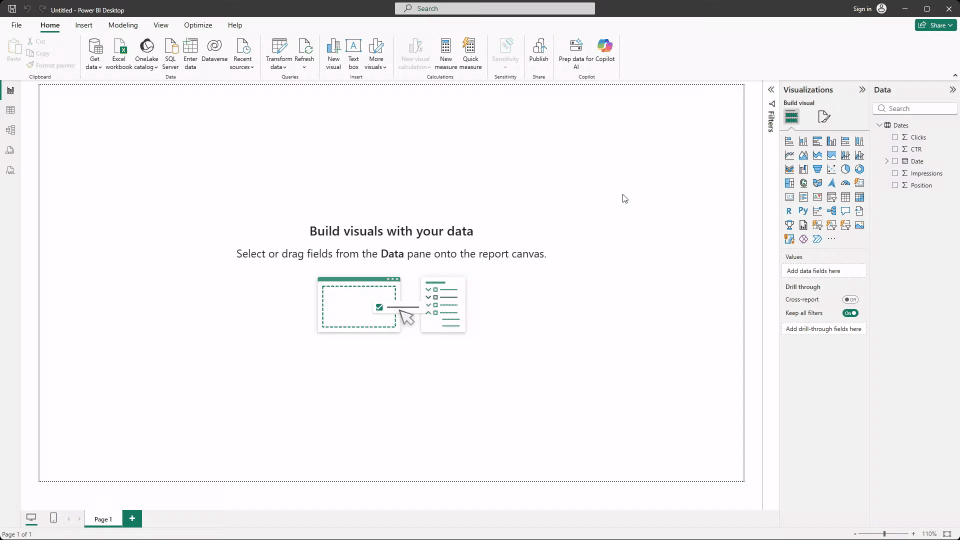Image resolution: width=960 pixels, height=540 pixels.
Task: Check the Position field
Action: click(895, 185)
